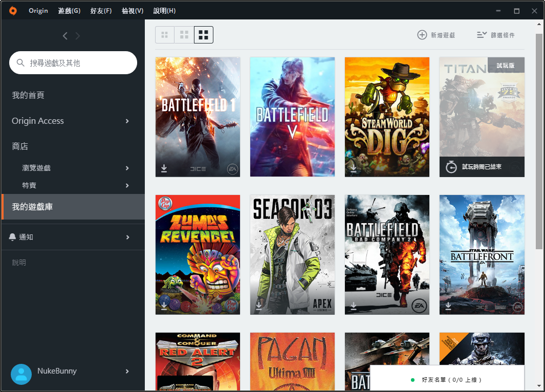Select the Pagan Ultima VIII tile
This screenshot has width=545, height=392.
click(292, 361)
